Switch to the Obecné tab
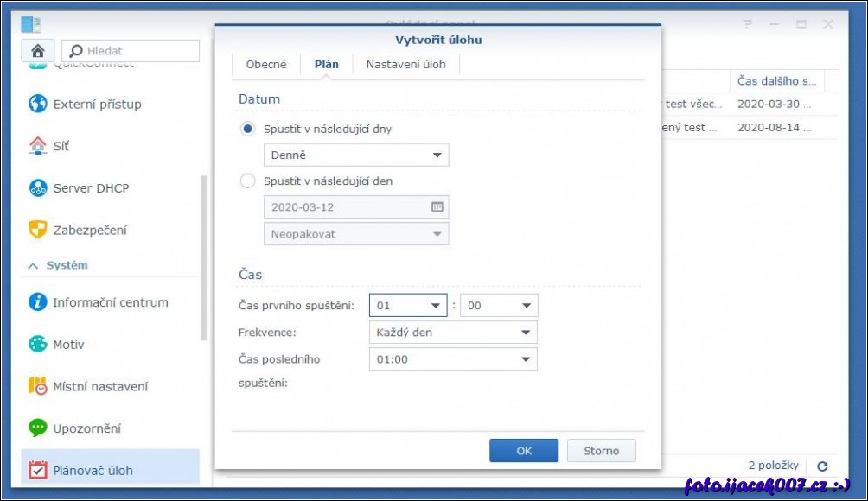This screenshot has height=501, width=868. click(x=266, y=65)
